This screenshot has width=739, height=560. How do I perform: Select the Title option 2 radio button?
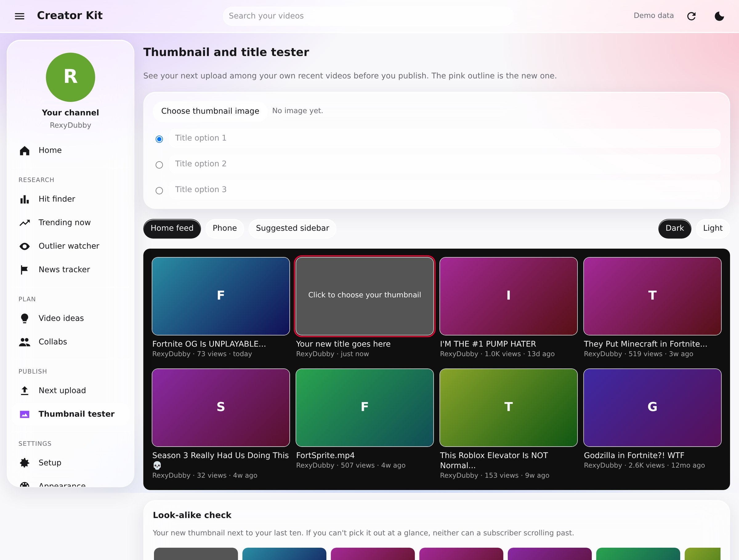click(x=160, y=165)
